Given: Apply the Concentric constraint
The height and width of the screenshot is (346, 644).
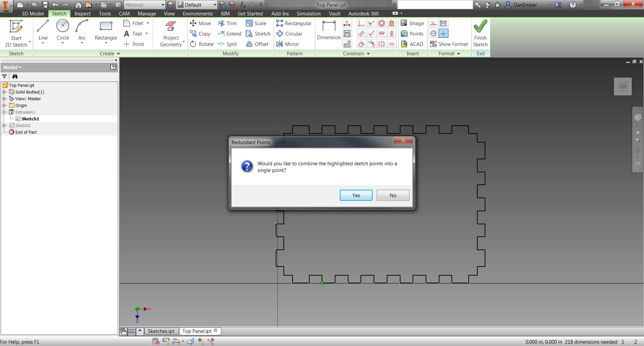Looking at the screenshot, I should [x=382, y=23].
